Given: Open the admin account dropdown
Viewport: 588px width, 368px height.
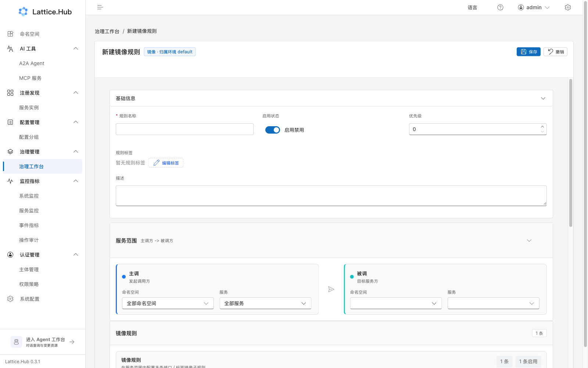Looking at the screenshot, I should click(534, 7).
